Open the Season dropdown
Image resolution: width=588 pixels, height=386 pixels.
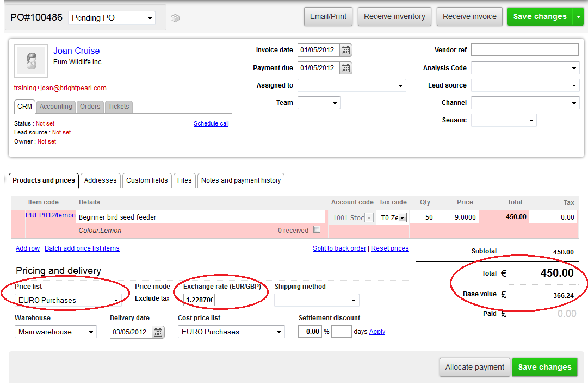(x=504, y=120)
